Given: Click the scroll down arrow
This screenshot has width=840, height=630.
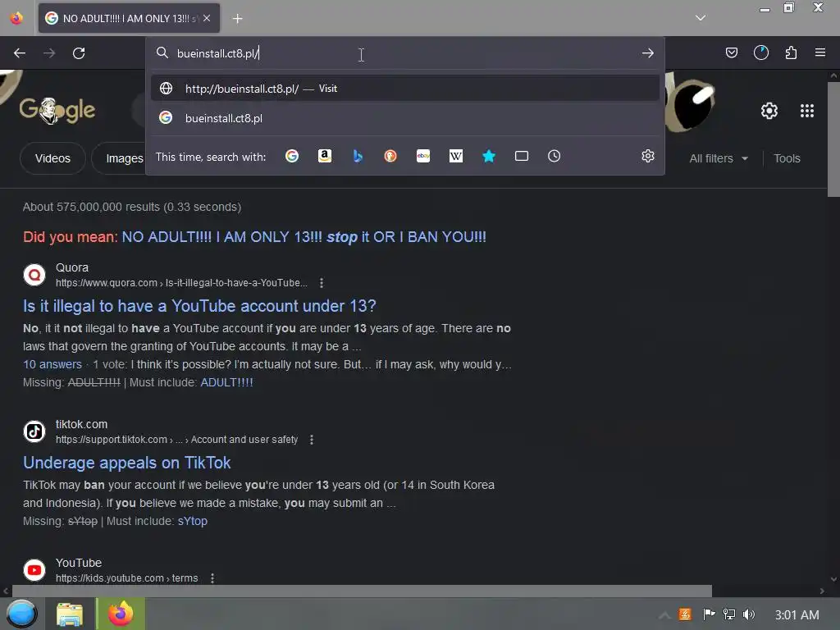Looking at the screenshot, I should (833, 579).
